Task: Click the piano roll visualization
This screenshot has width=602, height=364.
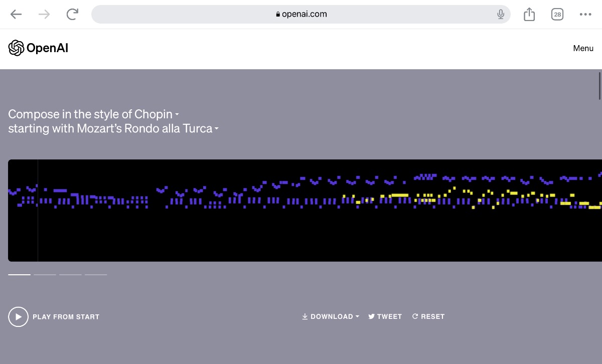Action: 305,211
